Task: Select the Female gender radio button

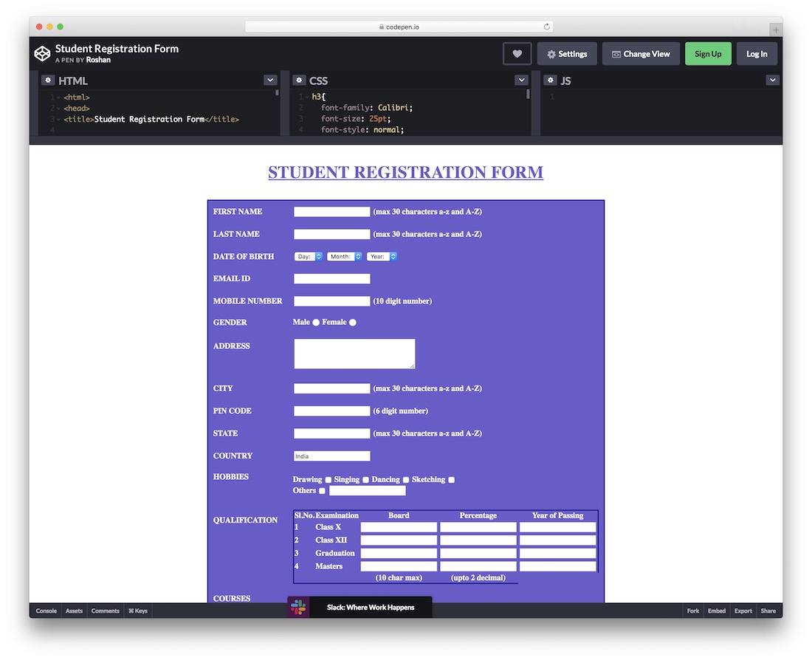Action: tap(351, 322)
